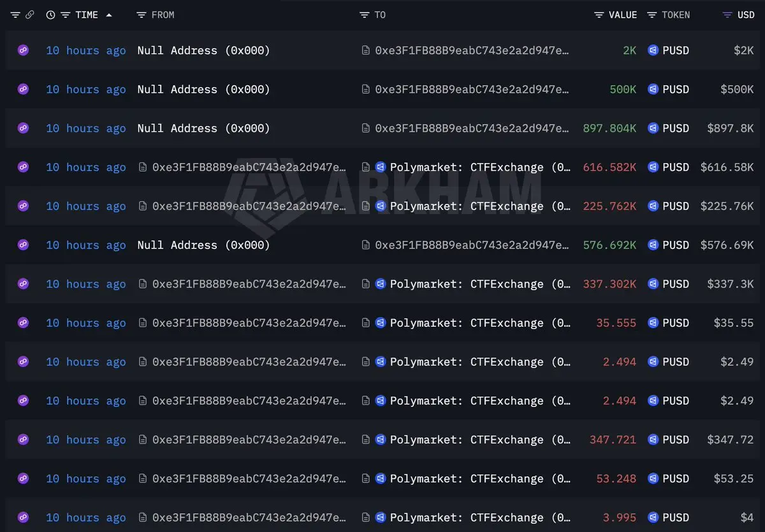Open the USD column filter

coord(727,15)
